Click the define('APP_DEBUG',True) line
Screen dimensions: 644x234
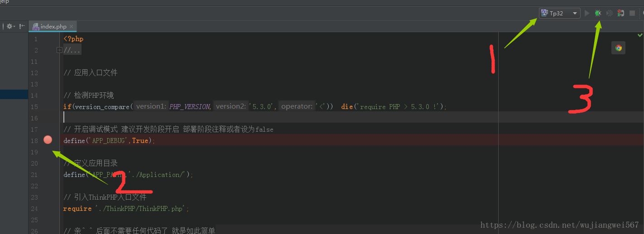pos(109,141)
